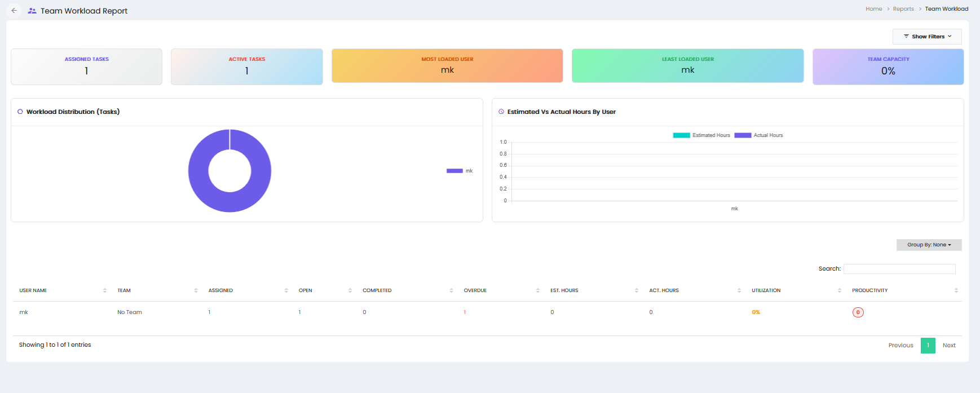Click the filter icon in Show Filters
Screen dimensions: 980x393
tap(906, 36)
